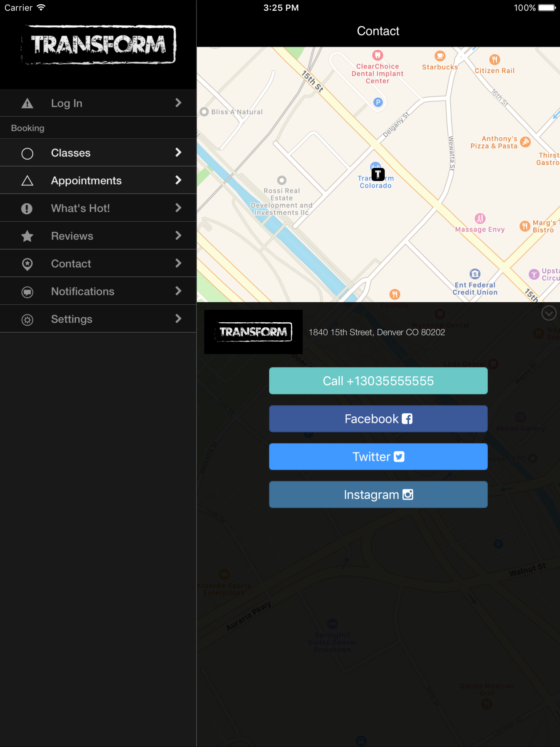560x747 pixels.
Task: Open Classes via its chevron arrow
Action: pyautogui.click(x=178, y=153)
